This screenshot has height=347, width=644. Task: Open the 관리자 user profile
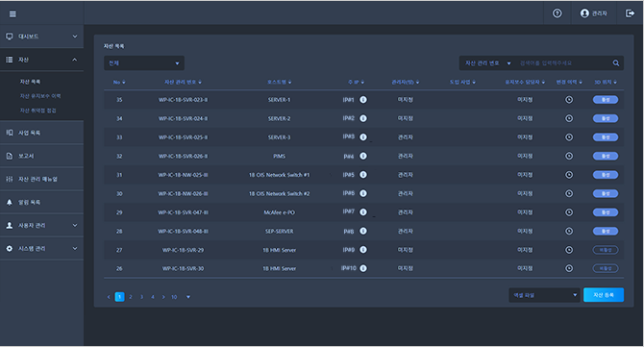point(593,13)
